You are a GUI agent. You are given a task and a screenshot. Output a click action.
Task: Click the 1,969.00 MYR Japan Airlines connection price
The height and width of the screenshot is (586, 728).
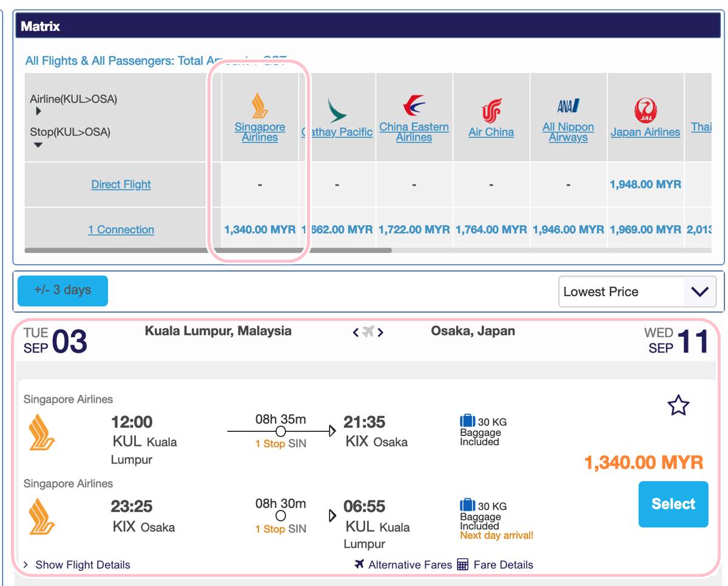pos(645,230)
